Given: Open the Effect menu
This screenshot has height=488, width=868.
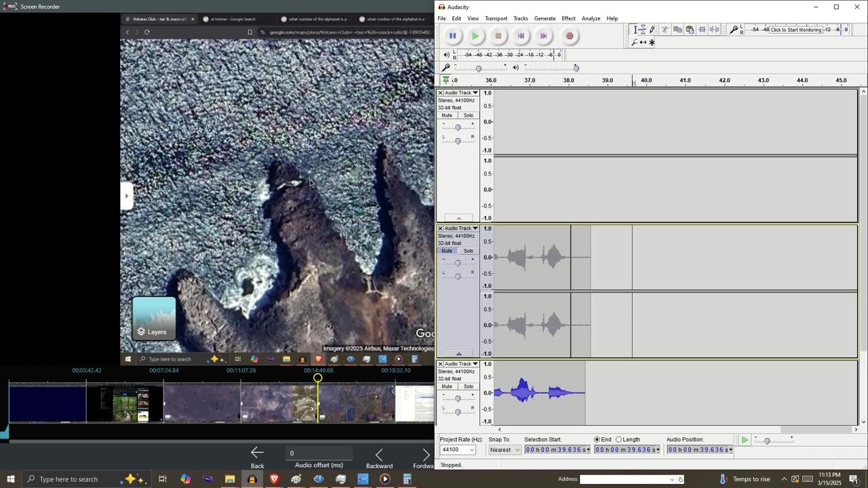Looking at the screenshot, I should pos(568,18).
